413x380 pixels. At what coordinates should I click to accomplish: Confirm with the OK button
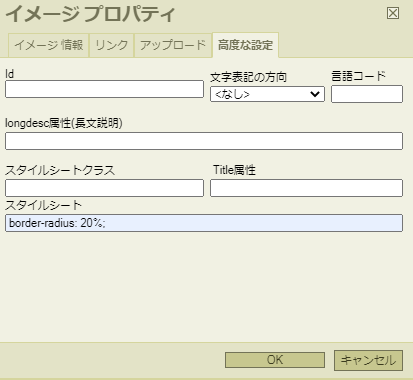pyautogui.click(x=275, y=360)
